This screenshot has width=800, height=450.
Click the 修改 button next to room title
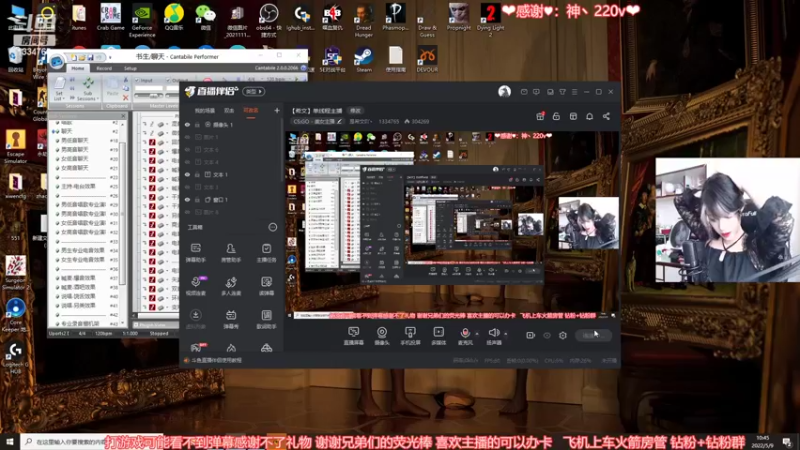[x=355, y=110]
